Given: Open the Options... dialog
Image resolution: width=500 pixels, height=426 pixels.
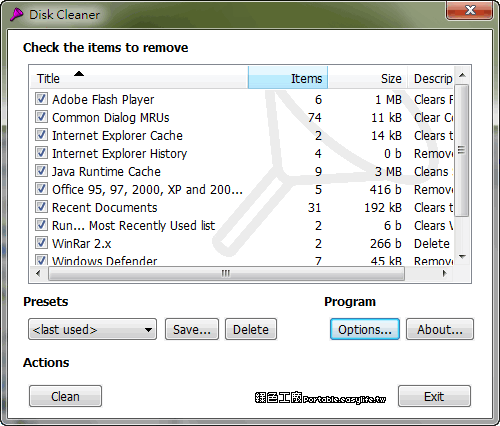Looking at the screenshot, I should pos(365,329).
